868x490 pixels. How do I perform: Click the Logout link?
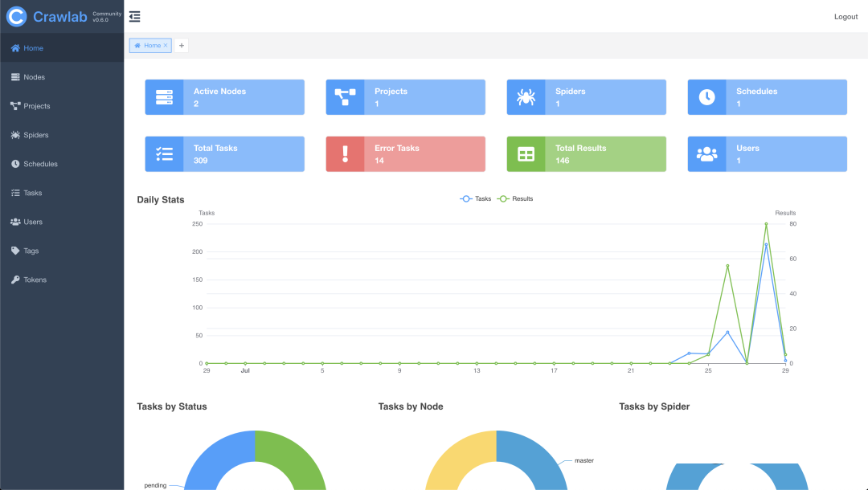[845, 17]
